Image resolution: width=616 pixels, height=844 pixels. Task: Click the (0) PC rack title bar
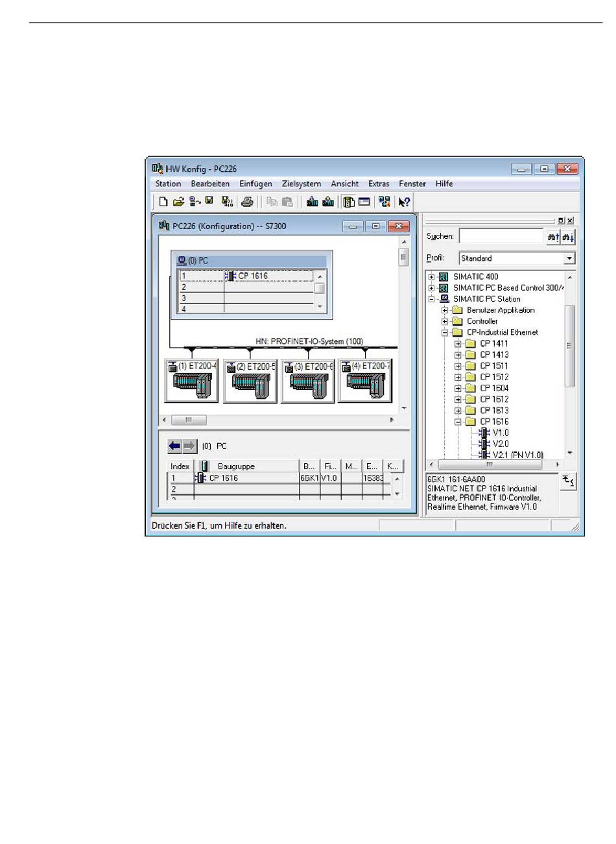point(252,261)
